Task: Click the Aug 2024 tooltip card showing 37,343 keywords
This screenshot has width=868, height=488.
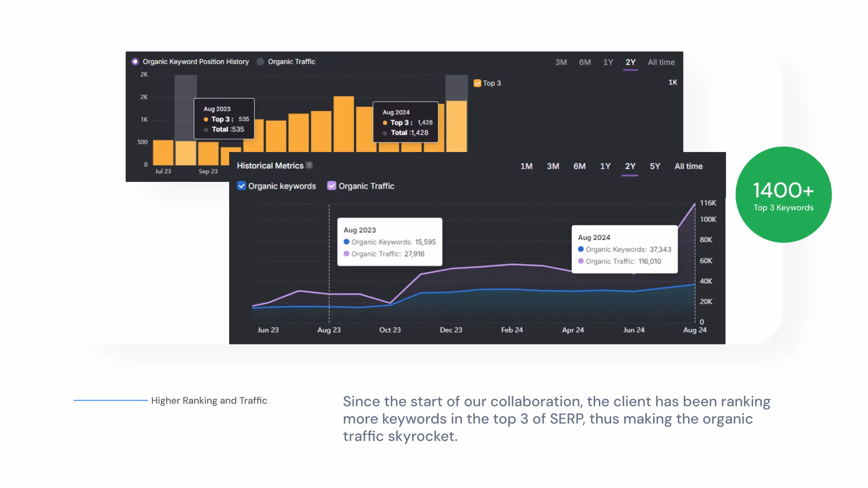Action: click(x=624, y=249)
